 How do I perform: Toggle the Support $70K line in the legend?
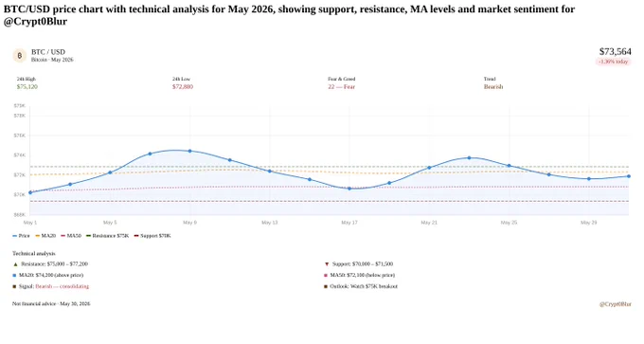(x=152, y=236)
